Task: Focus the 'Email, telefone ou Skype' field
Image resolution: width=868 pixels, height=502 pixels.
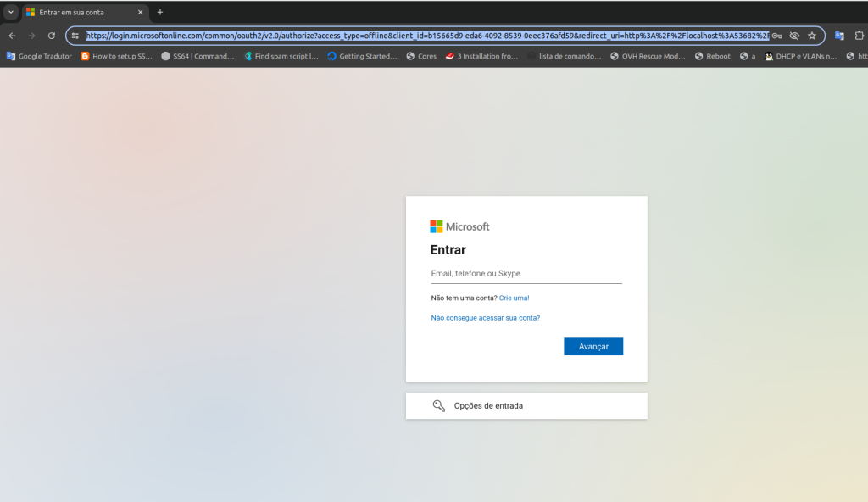Action: click(x=526, y=274)
